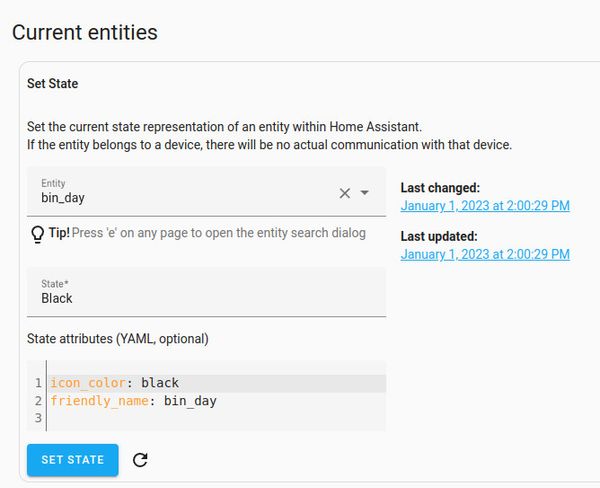The height and width of the screenshot is (488, 600).
Task: Select line number 2 in the editor gutter
Action: [37, 401]
